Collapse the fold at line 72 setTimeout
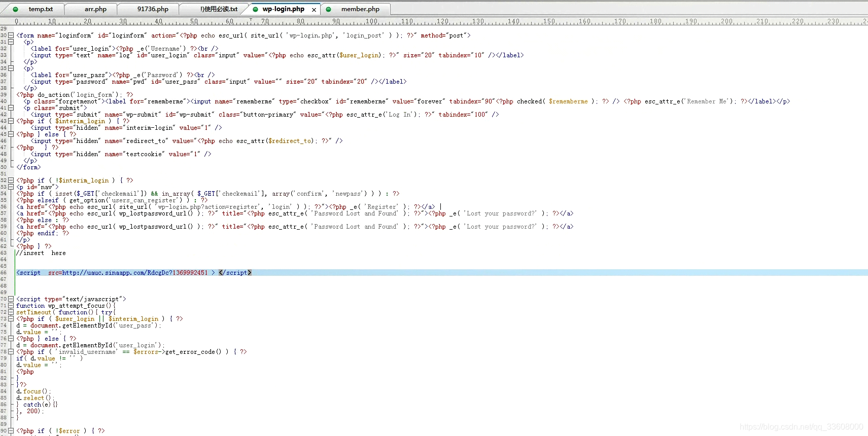868x436 pixels. pos(11,312)
